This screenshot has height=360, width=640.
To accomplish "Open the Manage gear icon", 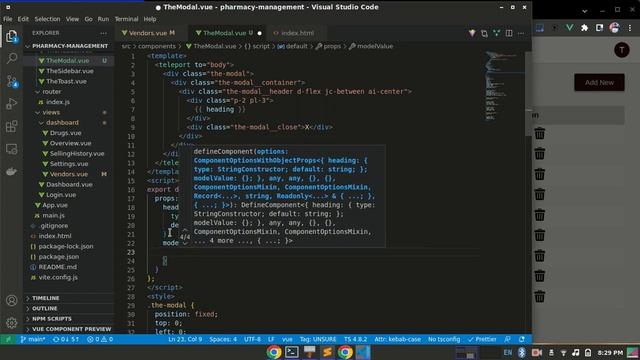I will pos(11,323).
